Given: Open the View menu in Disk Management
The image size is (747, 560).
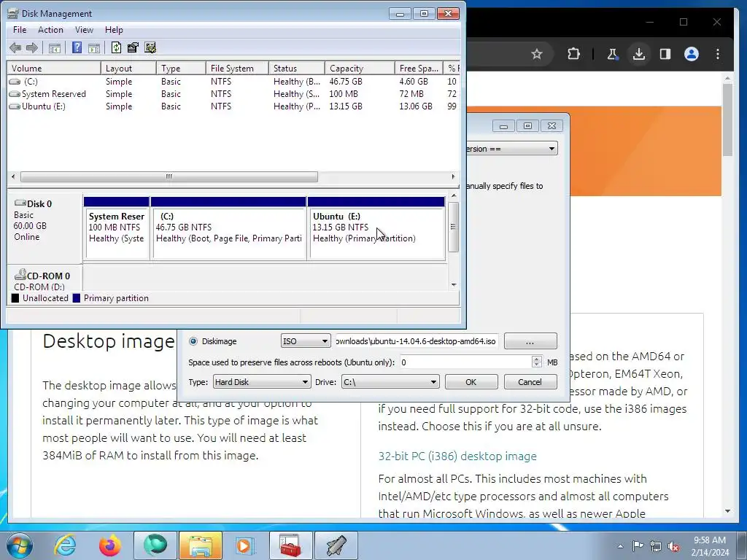Looking at the screenshot, I should point(84,29).
